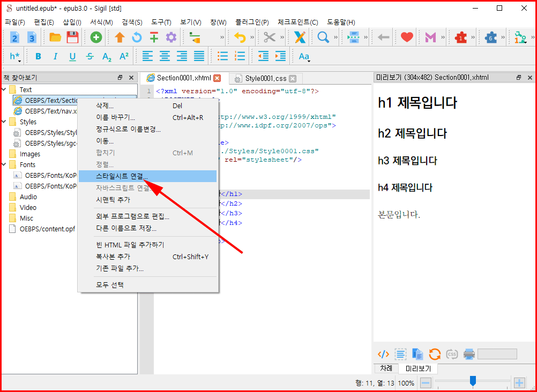537x392 pixels.
Task: Align text left
Action: pos(147,56)
